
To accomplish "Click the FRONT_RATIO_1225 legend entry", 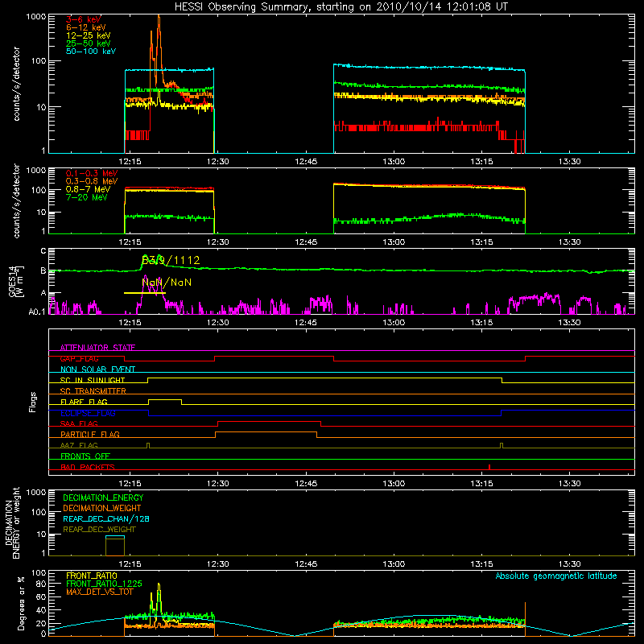I will click(104, 584).
